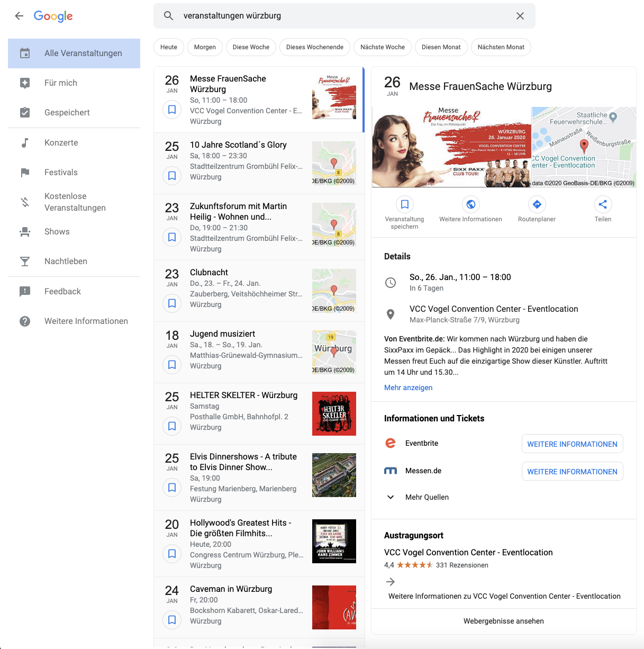Click the Eventbrite logo icon
644x649 pixels.
tap(391, 443)
